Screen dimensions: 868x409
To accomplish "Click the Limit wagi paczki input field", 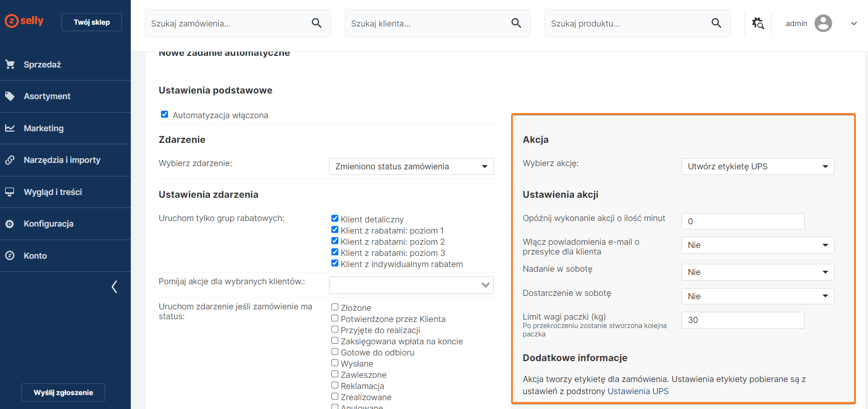I will tap(742, 320).
